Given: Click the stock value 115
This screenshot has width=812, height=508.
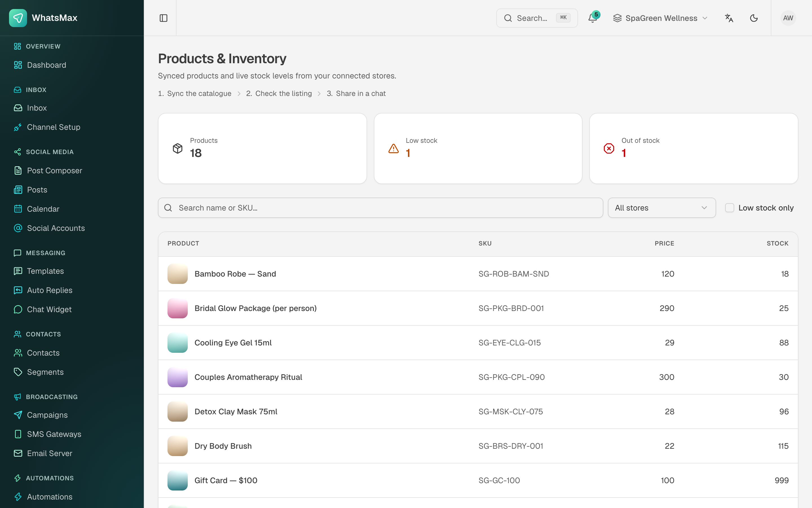Looking at the screenshot, I should [783, 446].
